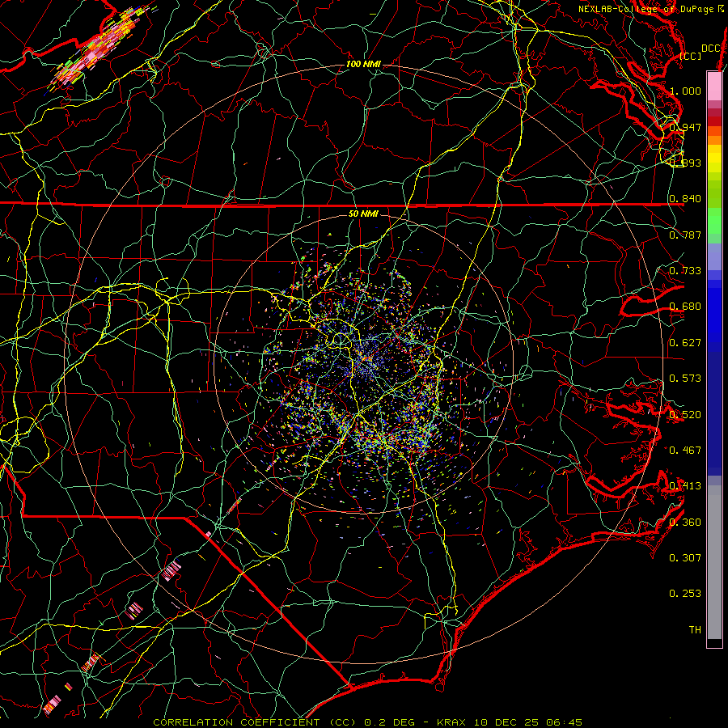Viewport: 728px width, 728px height.
Task: Select the 0.253 legend value
Action: (x=685, y=594)
